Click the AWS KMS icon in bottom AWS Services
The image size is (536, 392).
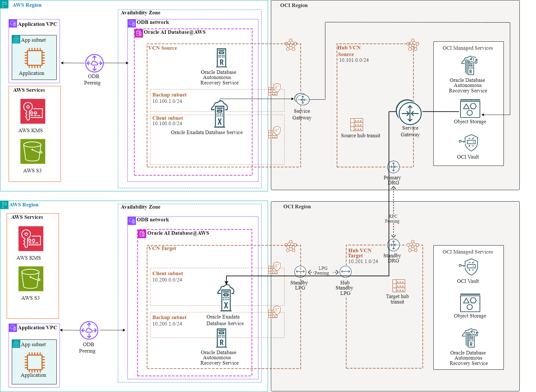click(x=31, y=239)
